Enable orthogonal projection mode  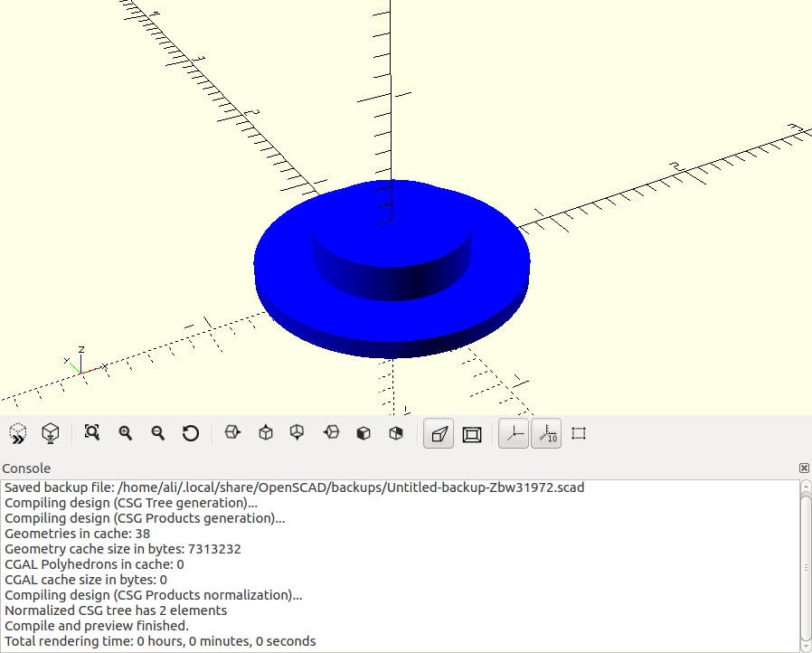click(471, 433)
